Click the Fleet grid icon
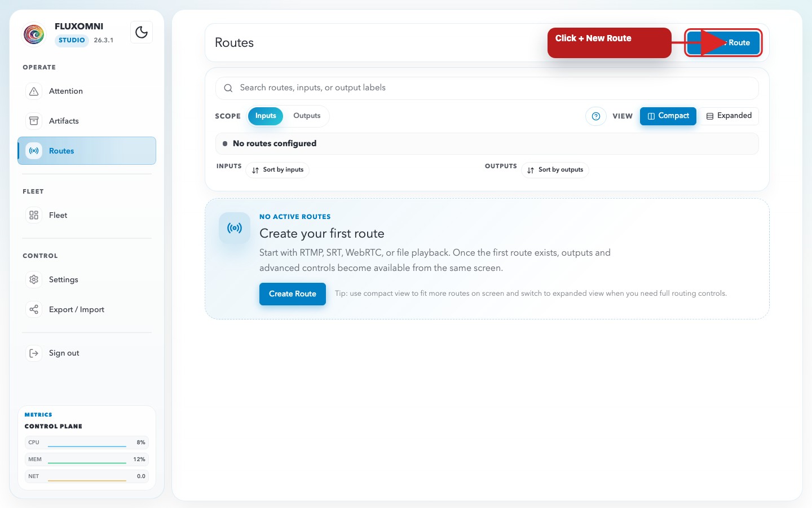This screenshot has width=812, height=508. 34,215
